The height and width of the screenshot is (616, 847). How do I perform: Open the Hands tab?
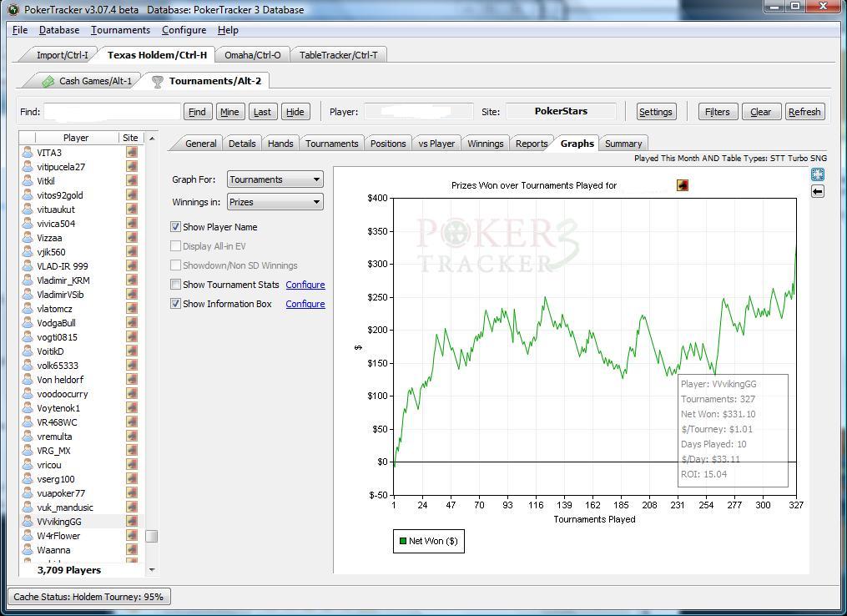click(280, 144)
